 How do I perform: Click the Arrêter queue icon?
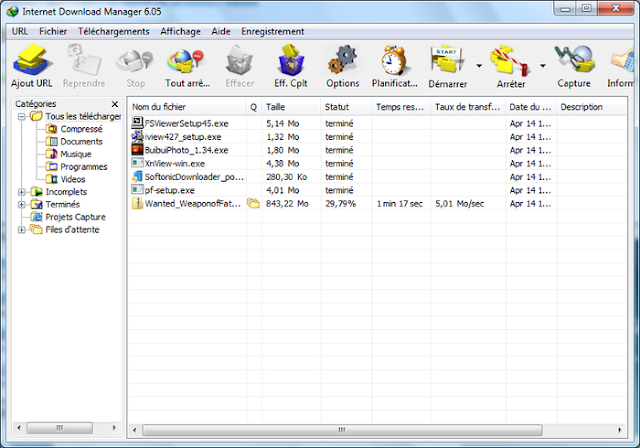coord(510,61)
